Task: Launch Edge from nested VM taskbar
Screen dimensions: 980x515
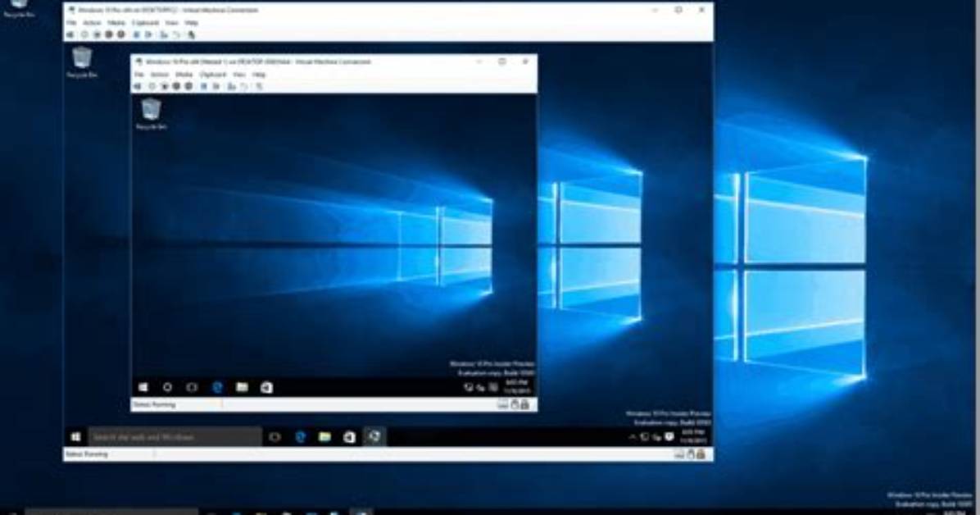Action: [217, 387]
